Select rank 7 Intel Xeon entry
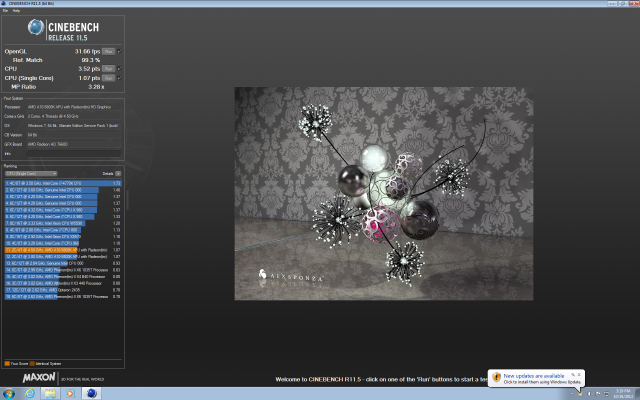The image size is (640, 400). [x=63, y=223]
